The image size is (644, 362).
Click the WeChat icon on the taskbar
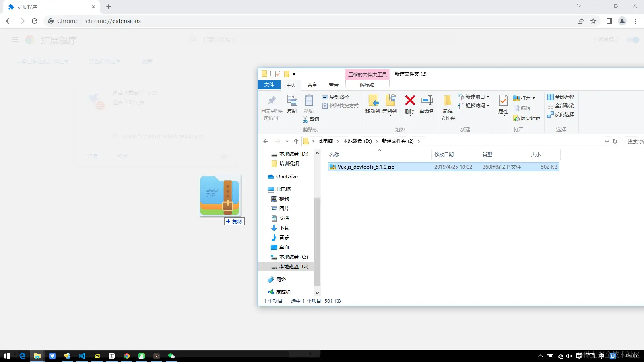(x=171, y=356)
